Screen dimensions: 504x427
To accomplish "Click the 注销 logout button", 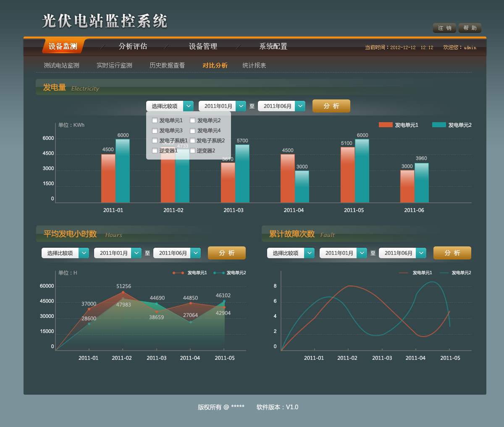I will click(x=444, y=28).
